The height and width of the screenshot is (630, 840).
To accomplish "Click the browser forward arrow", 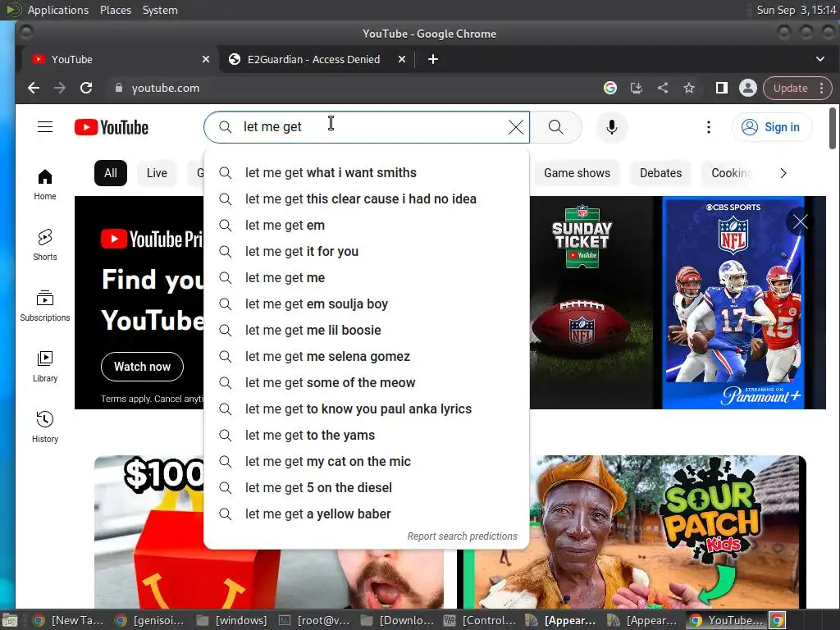I will 60,88.
